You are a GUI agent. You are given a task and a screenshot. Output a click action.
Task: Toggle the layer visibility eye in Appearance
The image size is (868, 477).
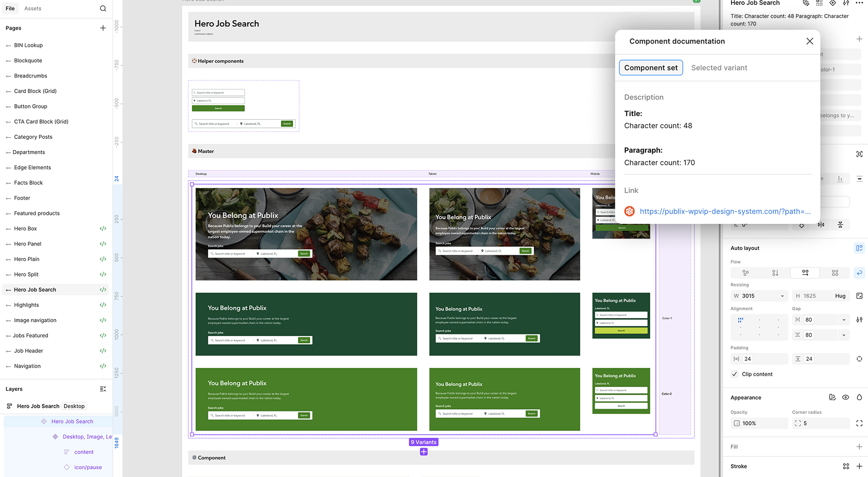click(x=846, y=397)
